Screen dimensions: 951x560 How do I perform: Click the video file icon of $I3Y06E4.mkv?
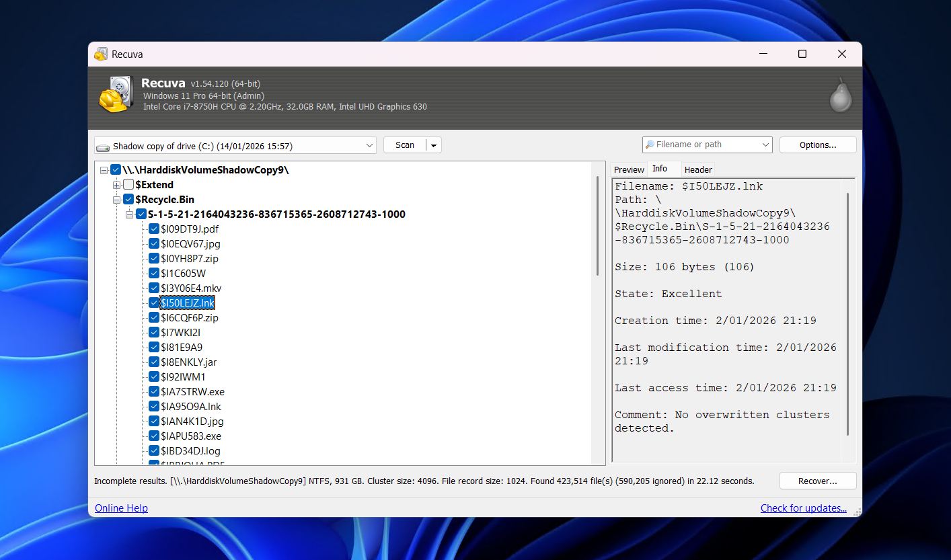point(154,288)
